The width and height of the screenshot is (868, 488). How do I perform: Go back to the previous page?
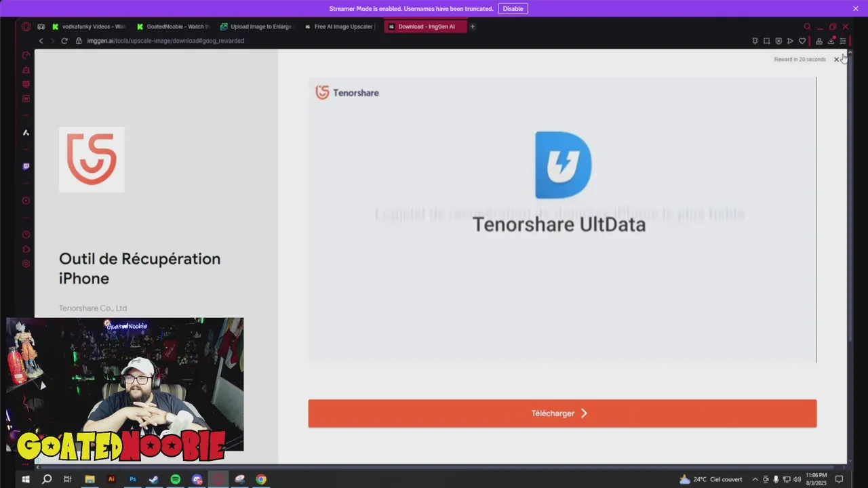41,41
